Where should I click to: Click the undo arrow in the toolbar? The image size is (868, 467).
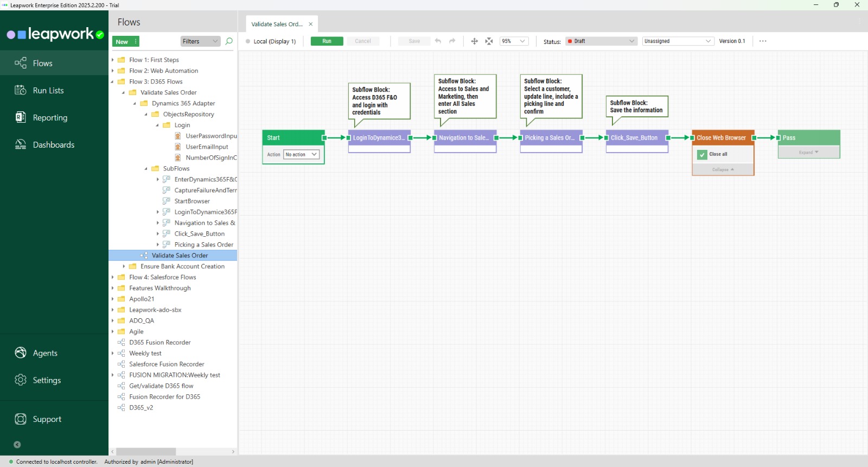pos(438,41)
